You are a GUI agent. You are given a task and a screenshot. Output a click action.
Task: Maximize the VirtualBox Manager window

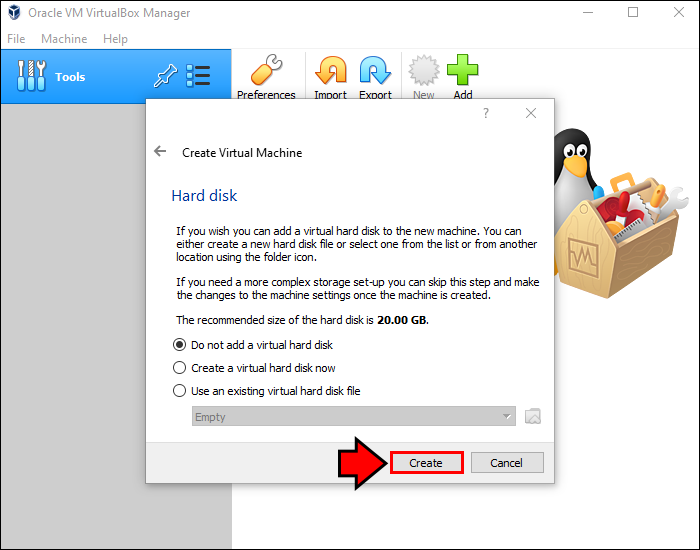click(x=633, y=12)
